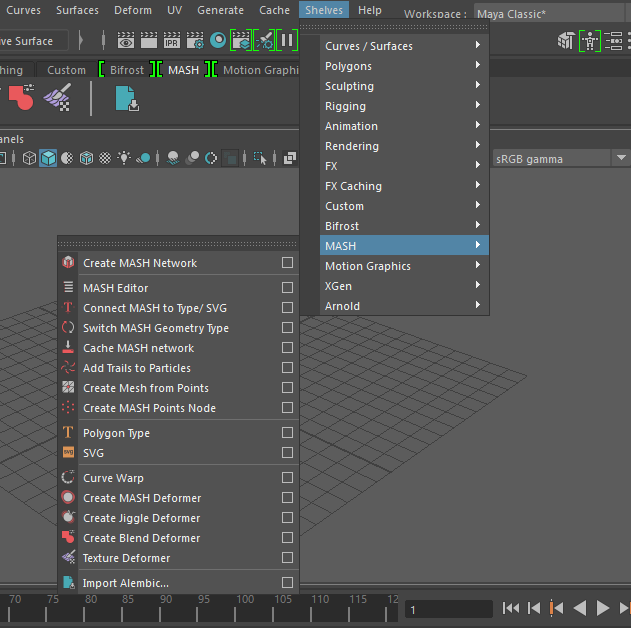Click the Import Alembic shelf icon
This screenshot has width=631, height=628.
coord(126,98)
